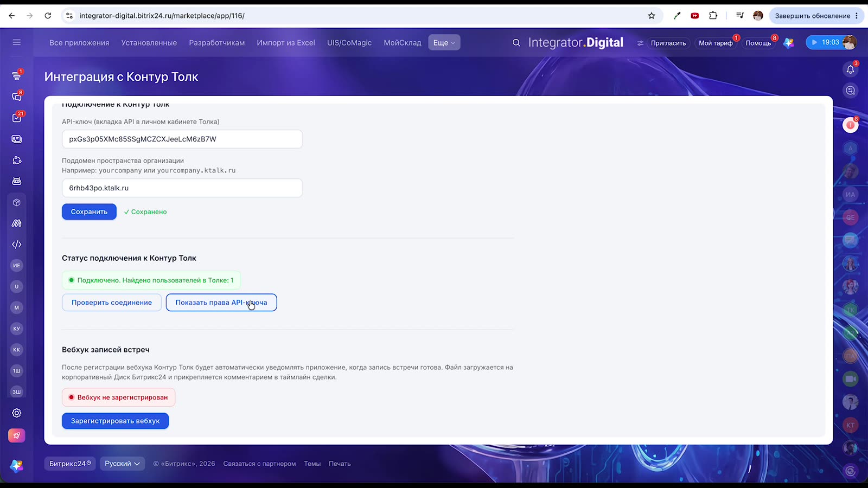Click the Битрикс24 footer button
Image resolution: width=868 pixels, height=488 pixels.
click(70, 464)
